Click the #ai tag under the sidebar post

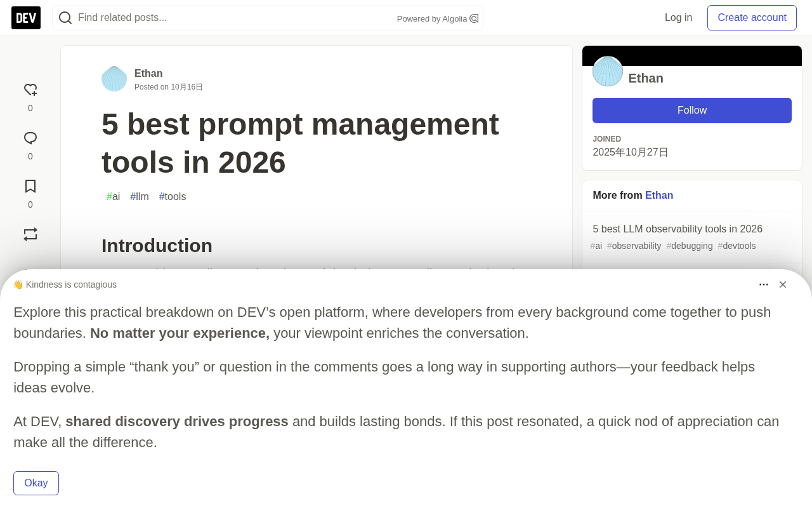pos(596,246)
